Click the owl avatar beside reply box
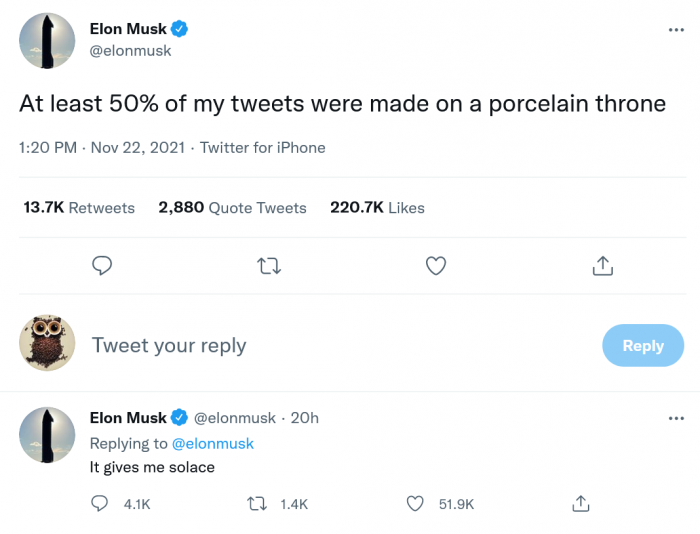The width and height of the screenshot is (700, 534). point(48,344)
